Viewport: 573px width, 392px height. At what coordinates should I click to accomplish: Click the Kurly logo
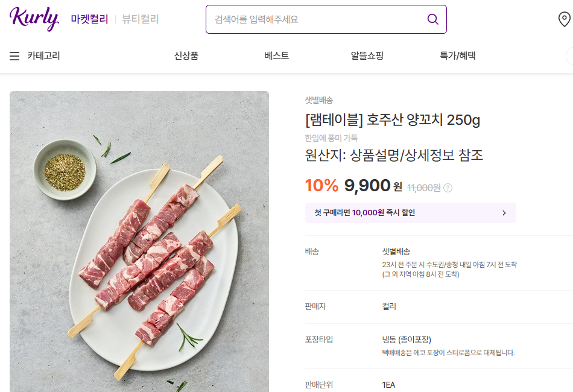click(34, 19)
